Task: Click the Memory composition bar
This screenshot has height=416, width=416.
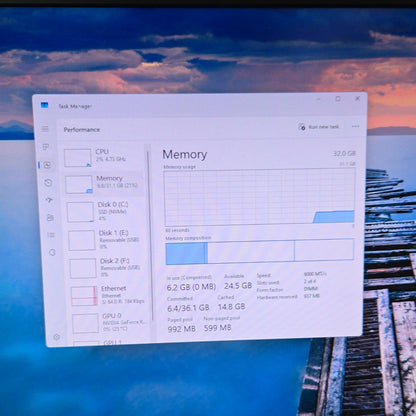Action: 260,251
